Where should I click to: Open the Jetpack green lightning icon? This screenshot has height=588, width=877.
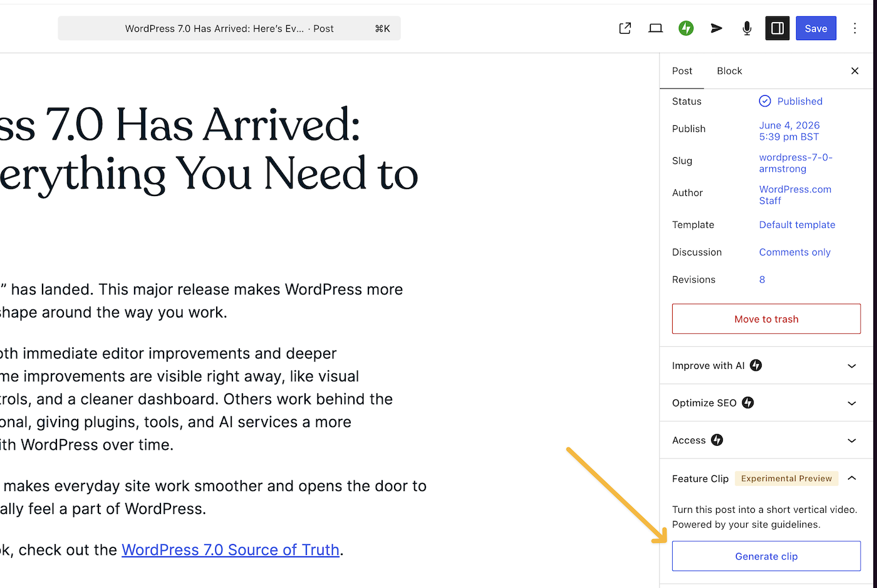pyautogui.click(x=686, y=28)
